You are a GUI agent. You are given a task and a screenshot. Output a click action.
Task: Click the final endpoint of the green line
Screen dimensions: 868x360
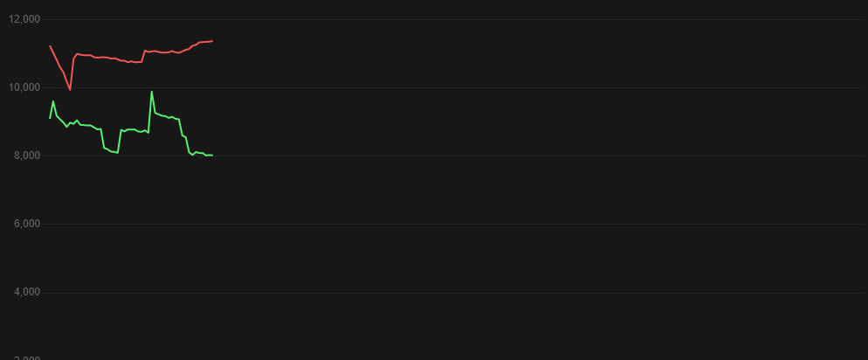[x=212, y=155]
